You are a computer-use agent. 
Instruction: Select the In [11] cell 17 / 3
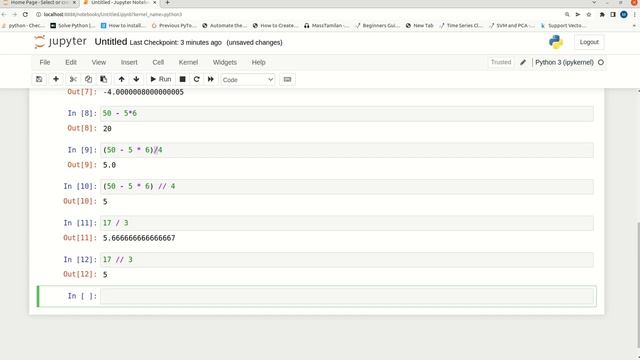pyautogui.click(x=347, y=223)
